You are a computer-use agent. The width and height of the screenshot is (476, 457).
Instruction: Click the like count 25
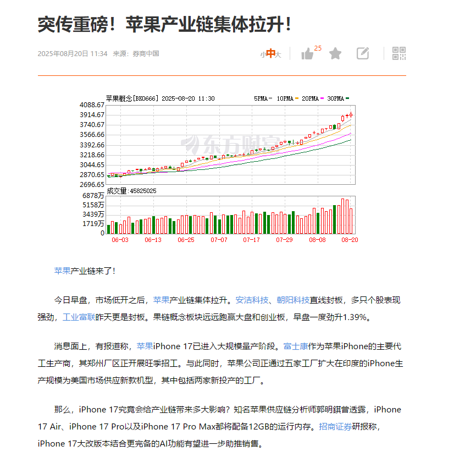click(318, 48)
